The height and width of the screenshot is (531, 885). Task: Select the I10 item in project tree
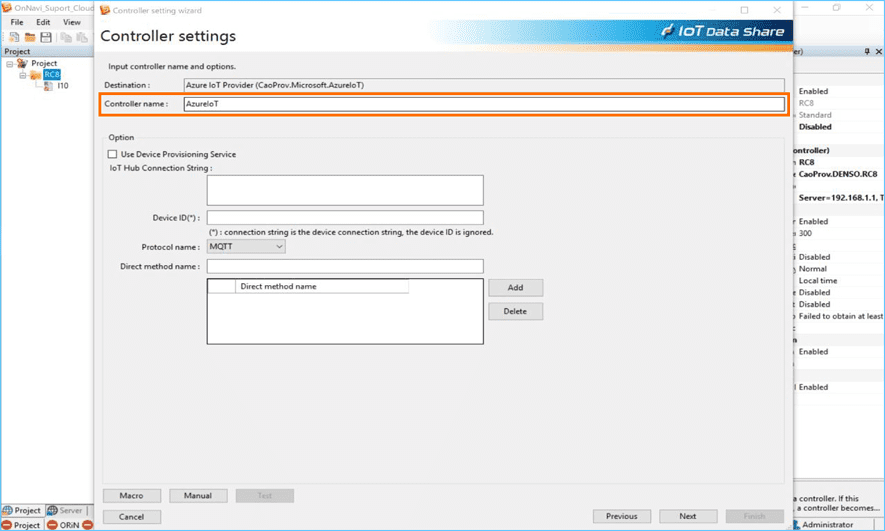tap(63, 86)
